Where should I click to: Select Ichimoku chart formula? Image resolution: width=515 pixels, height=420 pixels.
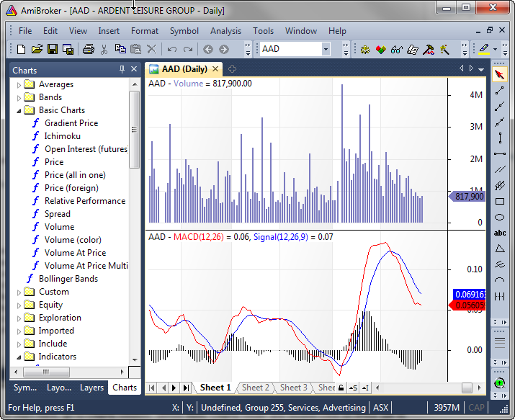pos(63,136)
